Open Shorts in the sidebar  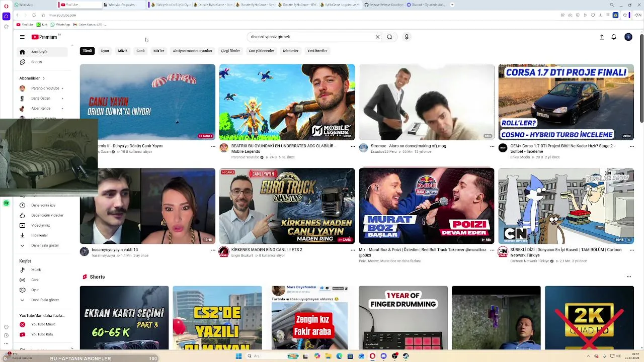(43, 62)
